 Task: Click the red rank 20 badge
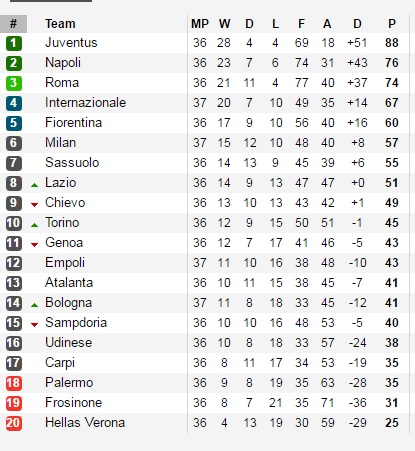tap(14, 423)
